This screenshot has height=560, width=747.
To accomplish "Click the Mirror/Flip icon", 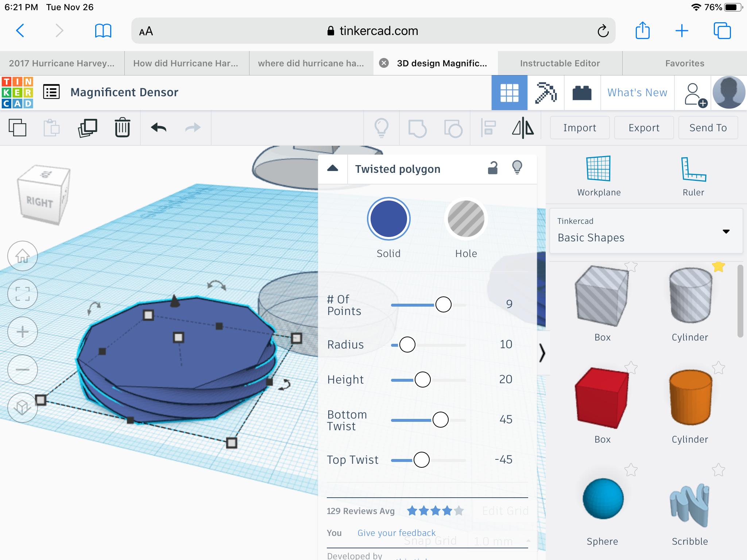I will [x=522, y=128].
